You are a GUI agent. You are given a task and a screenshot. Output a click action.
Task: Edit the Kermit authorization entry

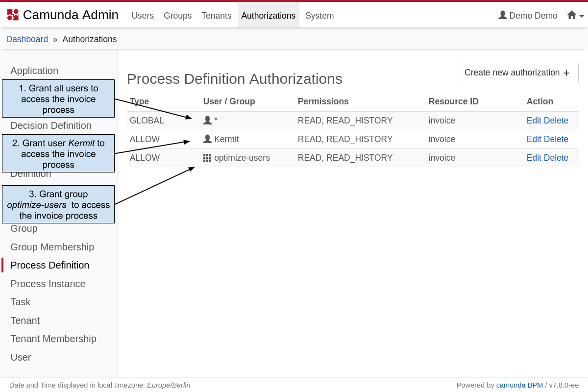tap(534, 139)
